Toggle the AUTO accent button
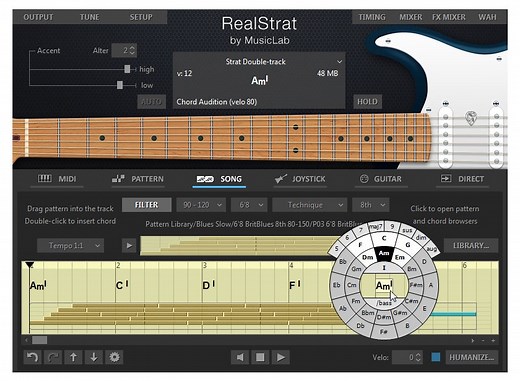The height and width of the screenshot is (381, 520). click(151, 102)
